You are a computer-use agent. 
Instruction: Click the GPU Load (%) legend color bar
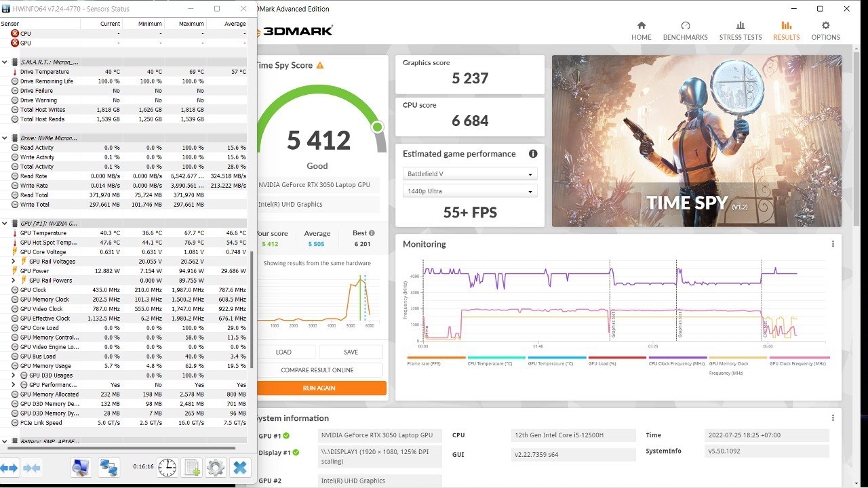point(618,357)
